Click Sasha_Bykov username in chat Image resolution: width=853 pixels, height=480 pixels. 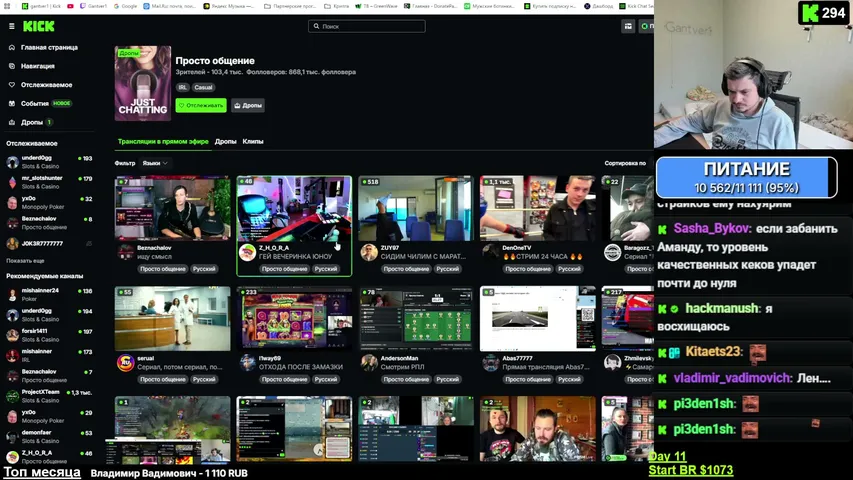tap(712, 229)
